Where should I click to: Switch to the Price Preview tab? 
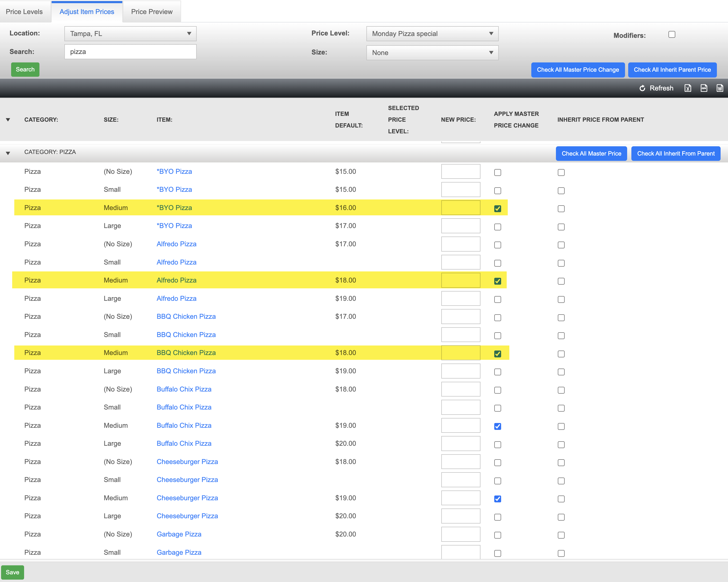(152, 12)
